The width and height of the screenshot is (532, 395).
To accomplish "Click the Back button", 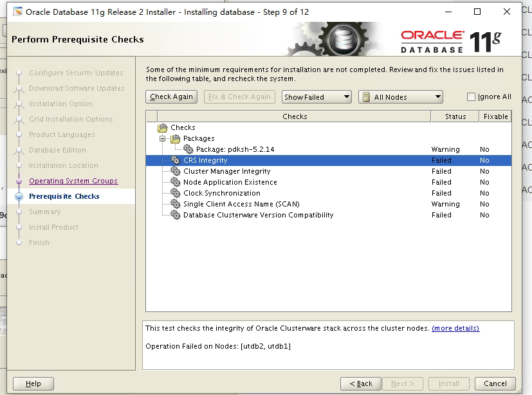I will (361, 383).
